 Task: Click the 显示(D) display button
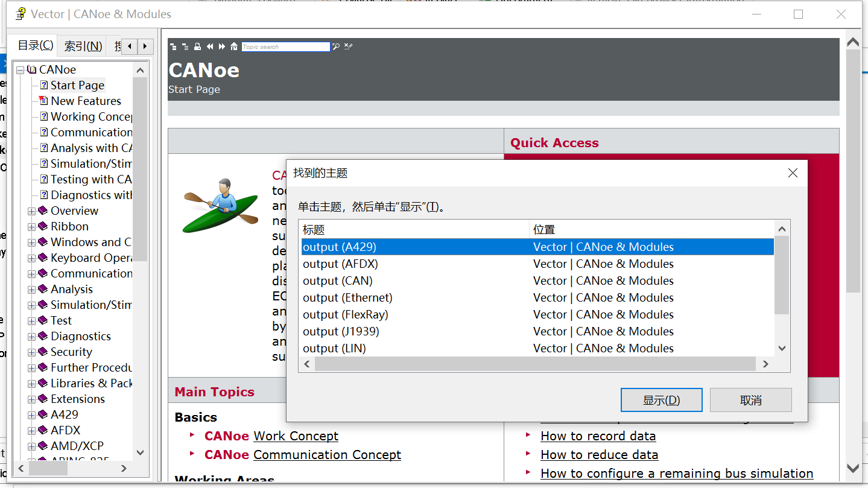(662, 400)
